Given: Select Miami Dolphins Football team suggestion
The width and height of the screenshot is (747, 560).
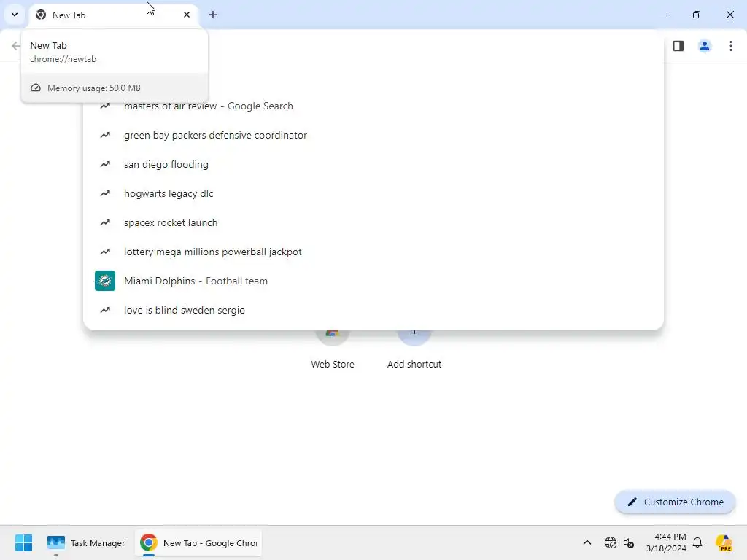Looking at the screenshot, I should pos(373,281).
